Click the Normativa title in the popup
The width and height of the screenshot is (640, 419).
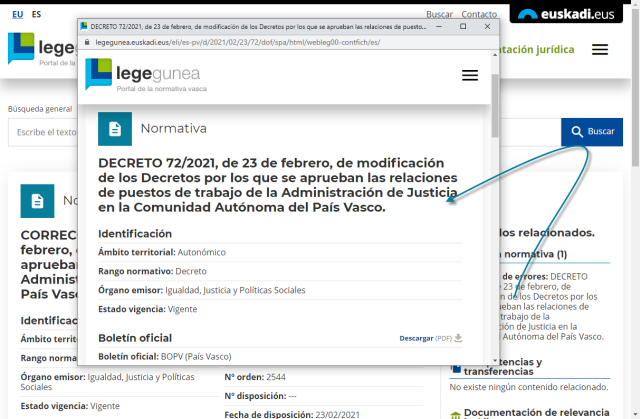(173, 129)
